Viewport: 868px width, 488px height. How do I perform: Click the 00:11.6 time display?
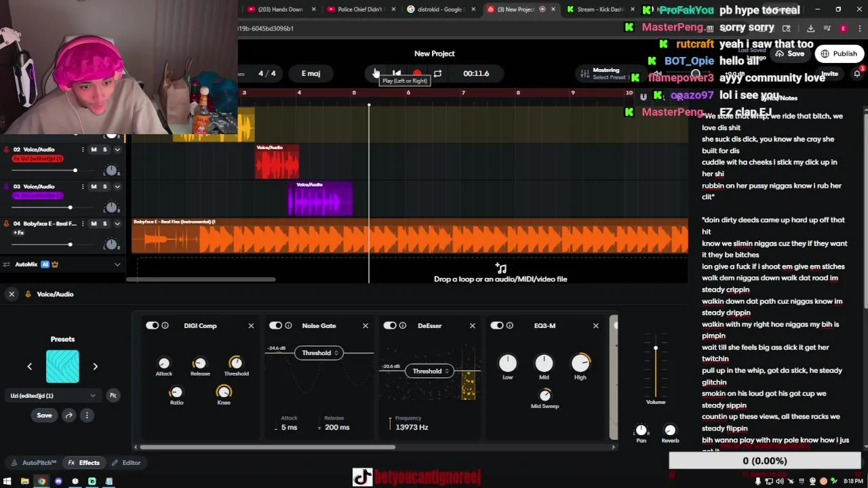(x=476, y=73)
